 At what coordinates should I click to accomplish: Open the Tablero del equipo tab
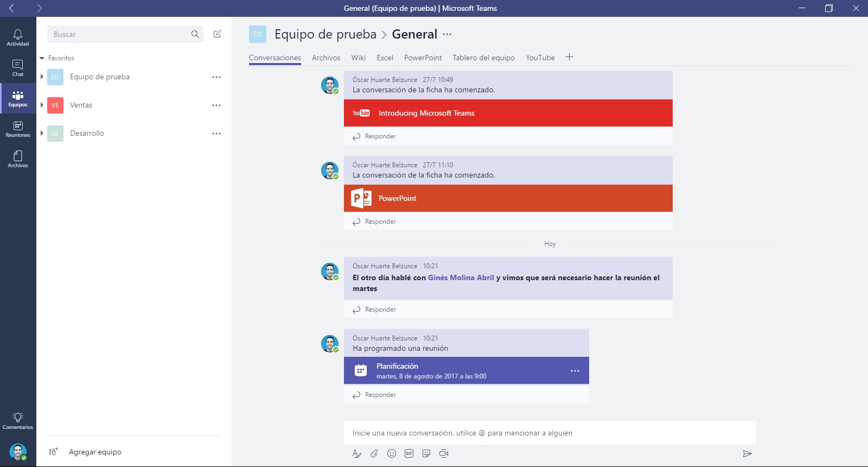point(484,58)
